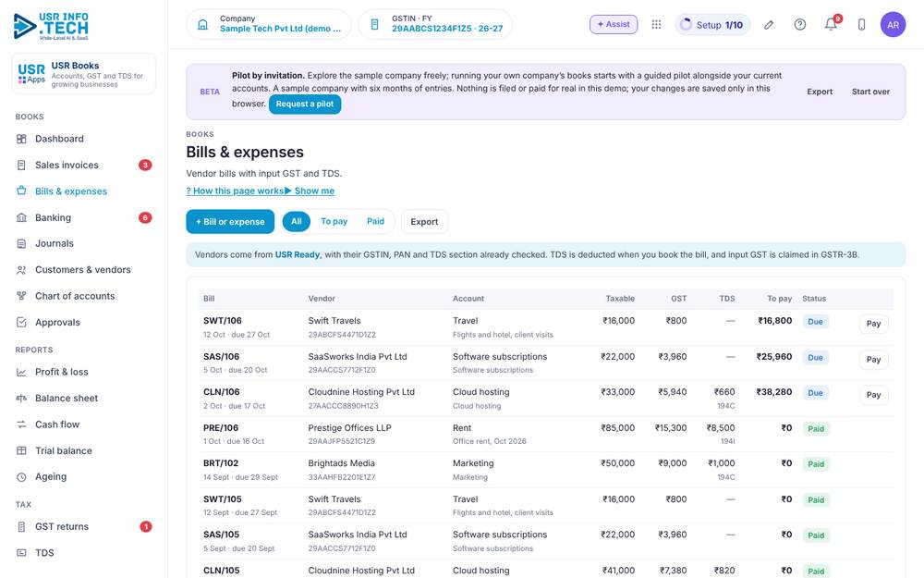Click the Ageing clock icon
The image size is (924, 578).
click(x=21, y=477)
